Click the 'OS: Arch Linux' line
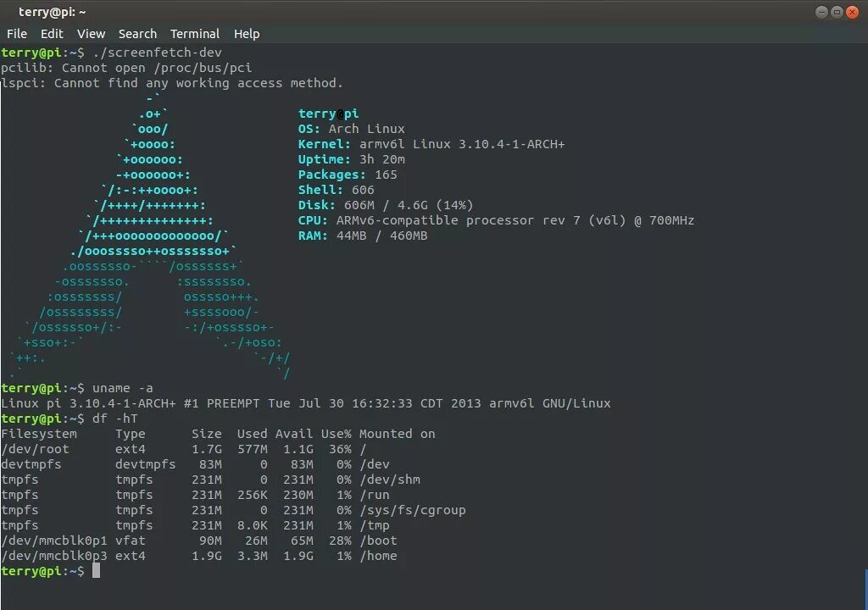 (352, 129)
